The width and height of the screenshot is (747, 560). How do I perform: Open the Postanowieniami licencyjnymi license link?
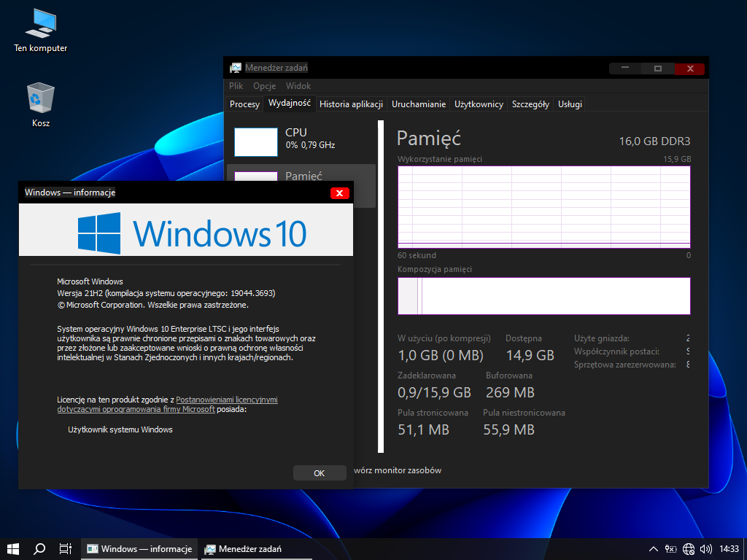[x=227, y=400]
